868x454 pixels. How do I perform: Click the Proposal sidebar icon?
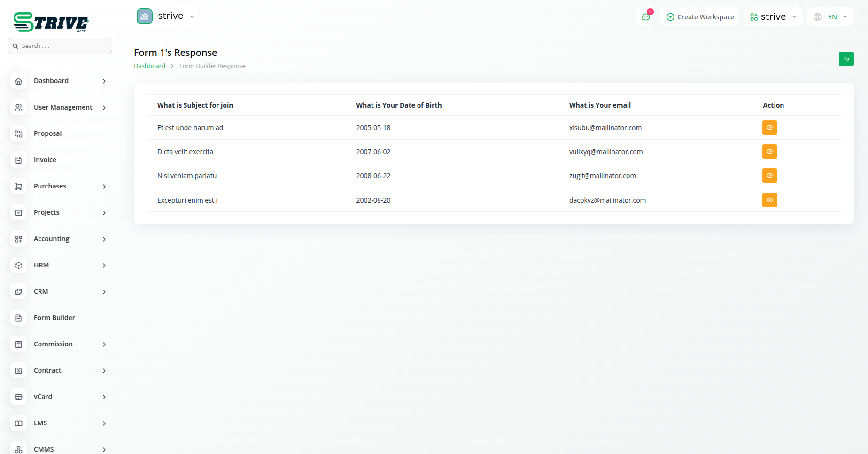(19, 134)
